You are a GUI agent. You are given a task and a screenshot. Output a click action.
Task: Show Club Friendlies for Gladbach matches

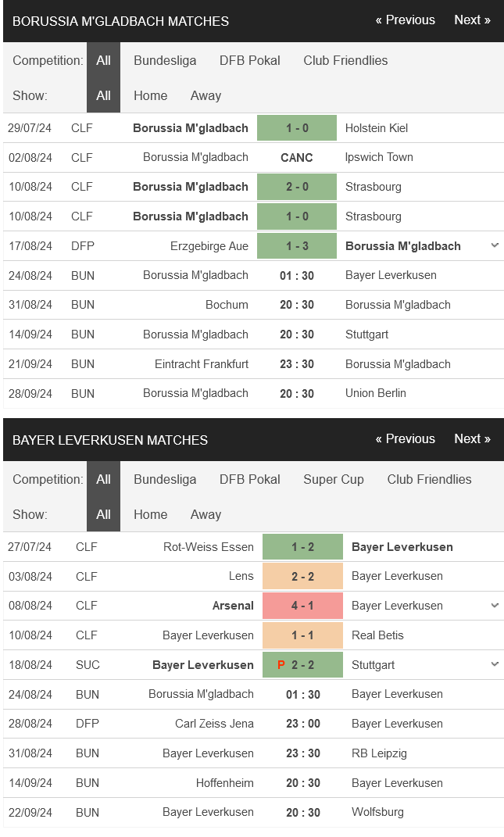(x=345, y=60)
